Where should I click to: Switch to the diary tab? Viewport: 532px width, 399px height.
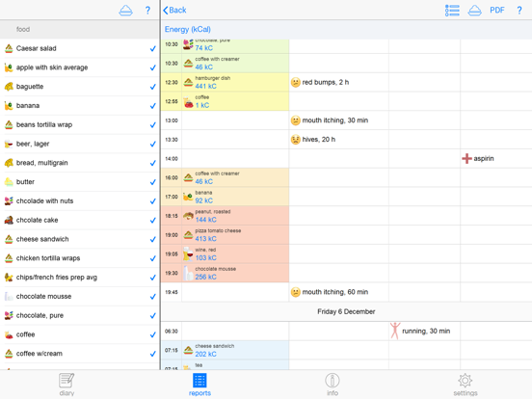(x=66, y=385)
